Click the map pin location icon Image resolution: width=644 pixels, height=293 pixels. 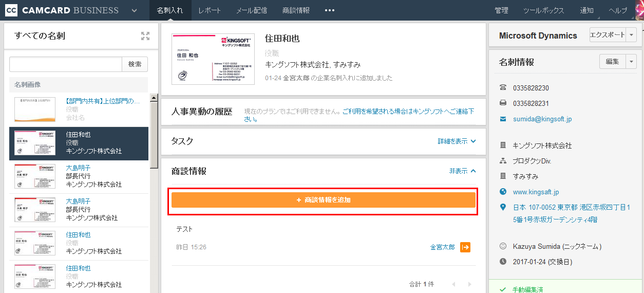point(503,207)
